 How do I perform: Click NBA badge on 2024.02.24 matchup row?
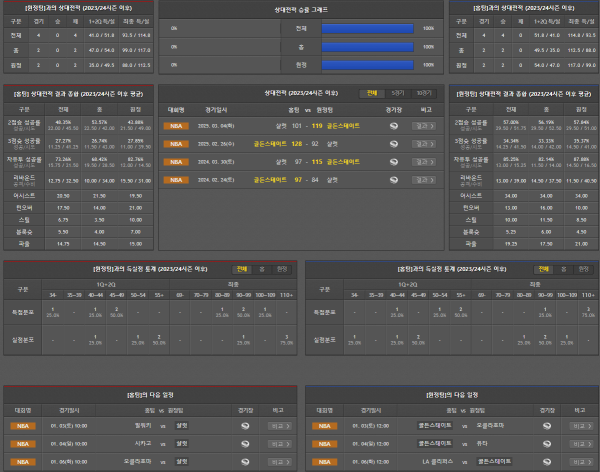pyautogui.click(x=176, y=179)
